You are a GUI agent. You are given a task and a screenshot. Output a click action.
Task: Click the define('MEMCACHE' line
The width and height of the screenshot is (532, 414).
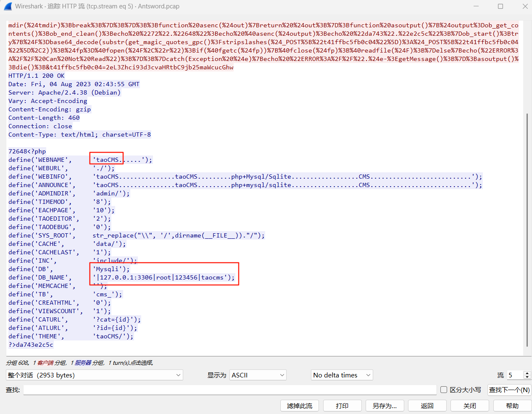[x=58, y=286]
